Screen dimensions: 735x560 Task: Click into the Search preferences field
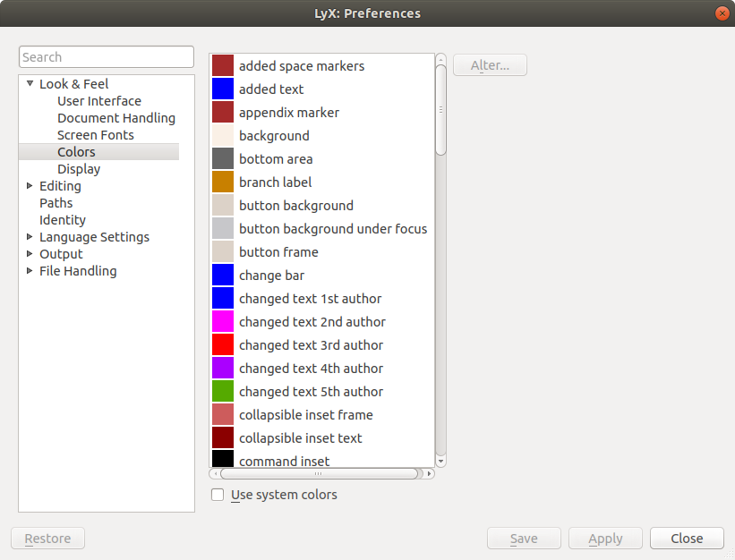106,57
